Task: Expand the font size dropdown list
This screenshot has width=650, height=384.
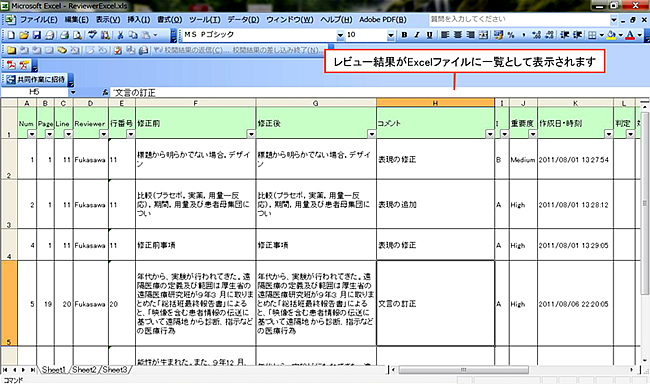Action: 390,35
